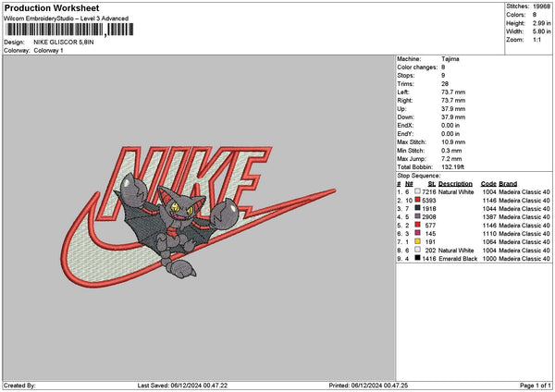555x392 pixels.
Task: Click the magenta swatch beside stitch count 145
Action: [x=418, y=233]
